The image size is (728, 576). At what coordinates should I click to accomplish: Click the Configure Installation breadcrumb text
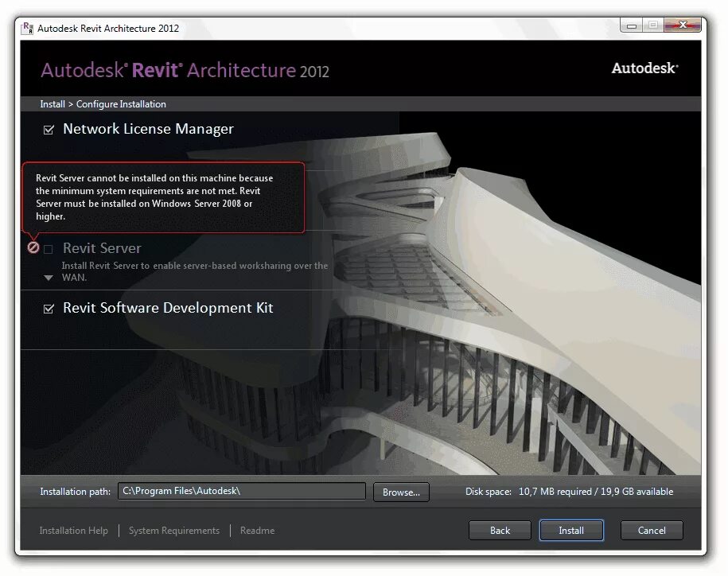coord(121,104)
